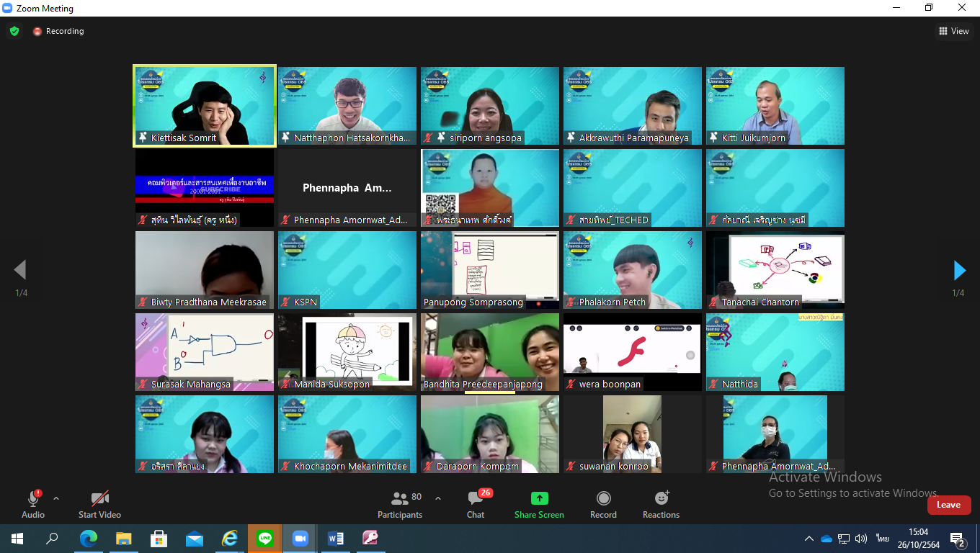The image size is (980, 553).
Task: Open volume control in system tray
Action: [x=861, y=539]
